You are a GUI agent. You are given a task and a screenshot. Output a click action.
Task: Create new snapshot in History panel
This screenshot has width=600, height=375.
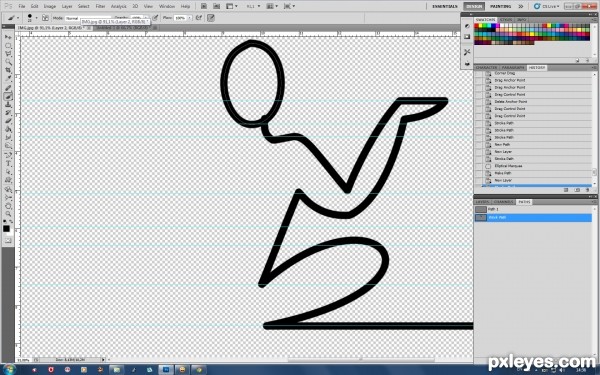pos(577,190)
